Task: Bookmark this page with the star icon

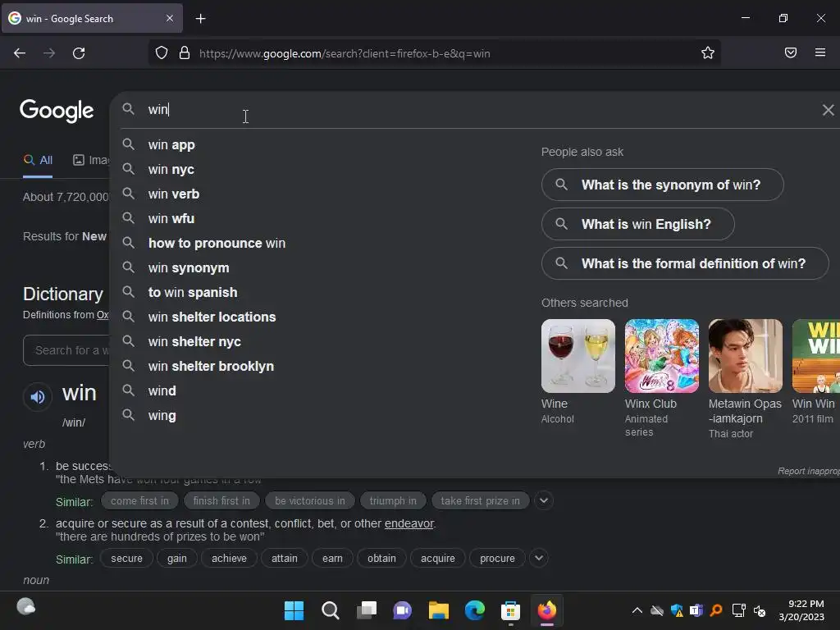Action: point(708,52)
